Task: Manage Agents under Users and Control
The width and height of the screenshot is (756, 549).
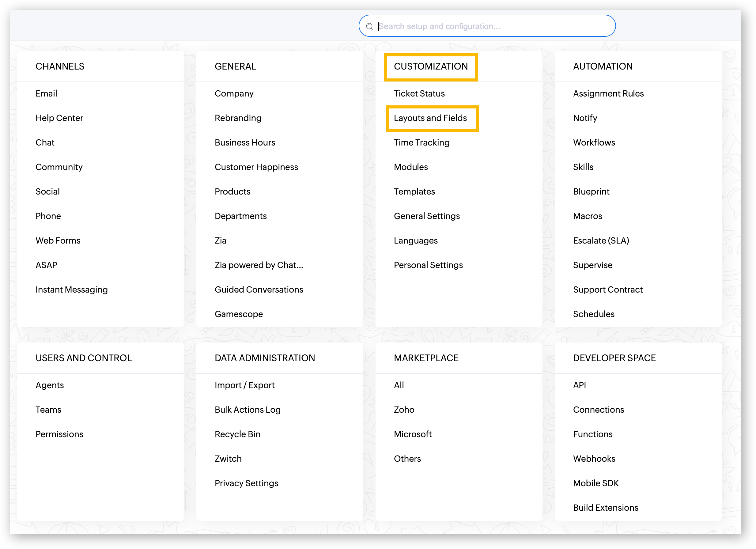Action: pyautogui.click(x=49, y=385)
